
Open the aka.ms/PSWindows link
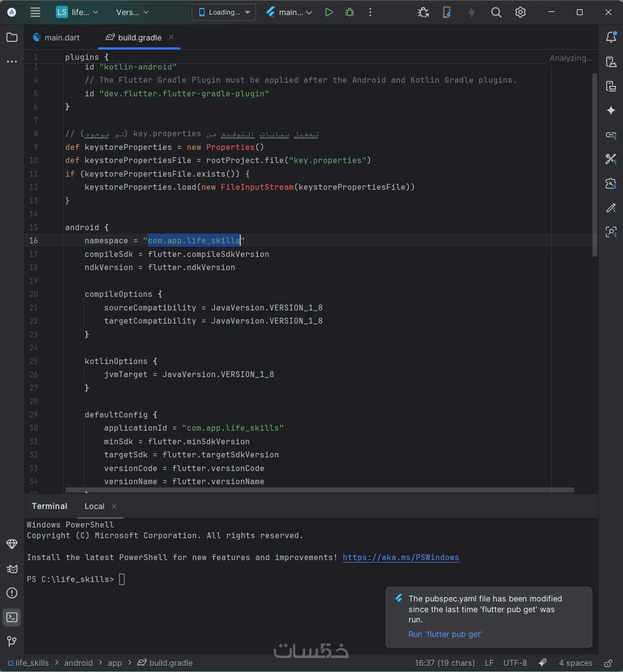[x=401, y=557]
